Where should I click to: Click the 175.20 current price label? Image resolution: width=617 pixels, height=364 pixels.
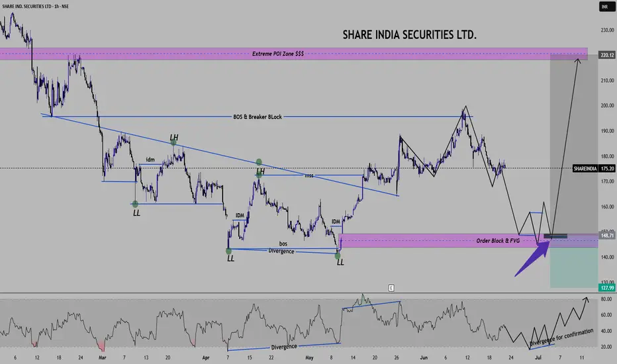pos(607,168)
